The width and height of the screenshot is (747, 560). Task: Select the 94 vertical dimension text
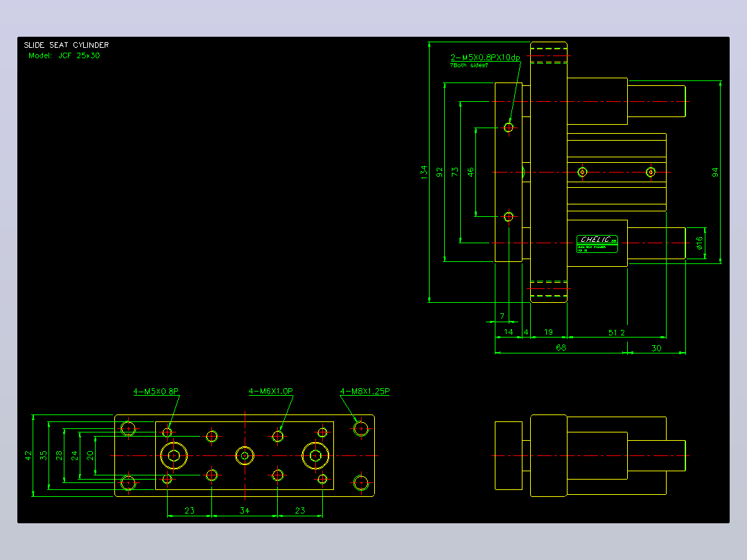[714, 172]
